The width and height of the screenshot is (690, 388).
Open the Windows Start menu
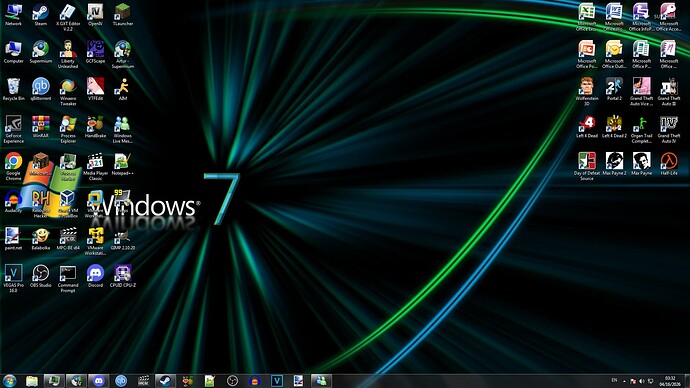9,381
